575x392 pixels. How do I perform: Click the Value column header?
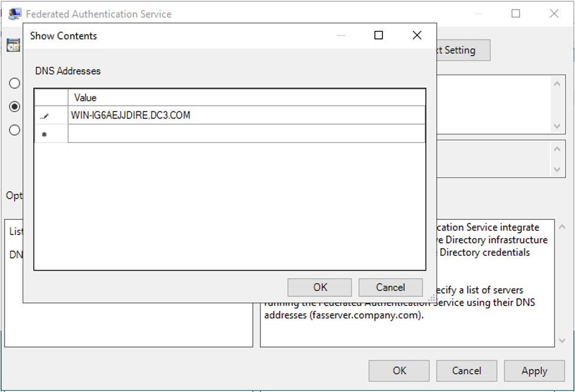pos(246,98)
